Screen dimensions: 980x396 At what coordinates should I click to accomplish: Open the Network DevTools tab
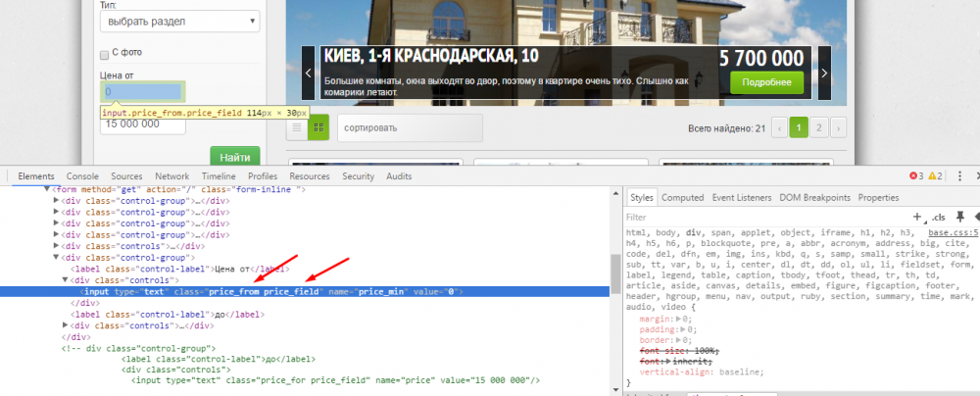[172, 176]
